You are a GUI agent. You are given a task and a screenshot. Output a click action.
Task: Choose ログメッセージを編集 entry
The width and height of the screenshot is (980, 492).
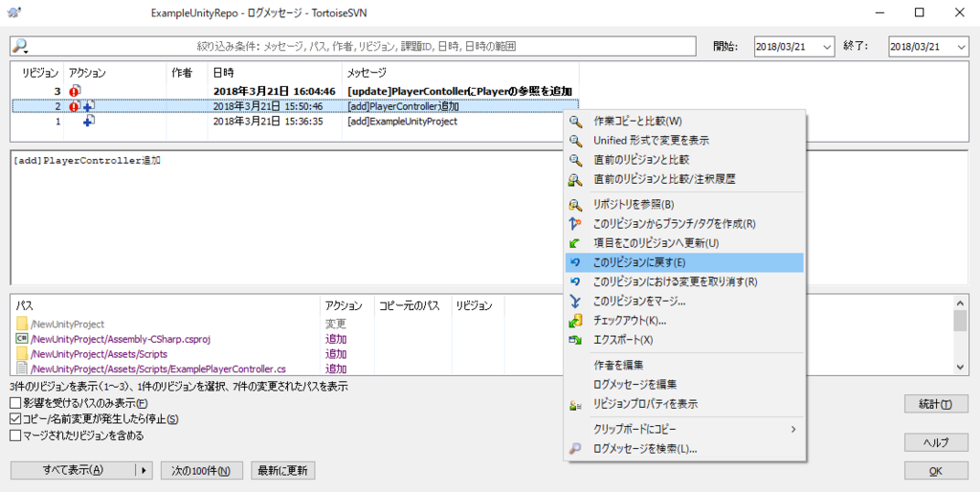(684, 385)
